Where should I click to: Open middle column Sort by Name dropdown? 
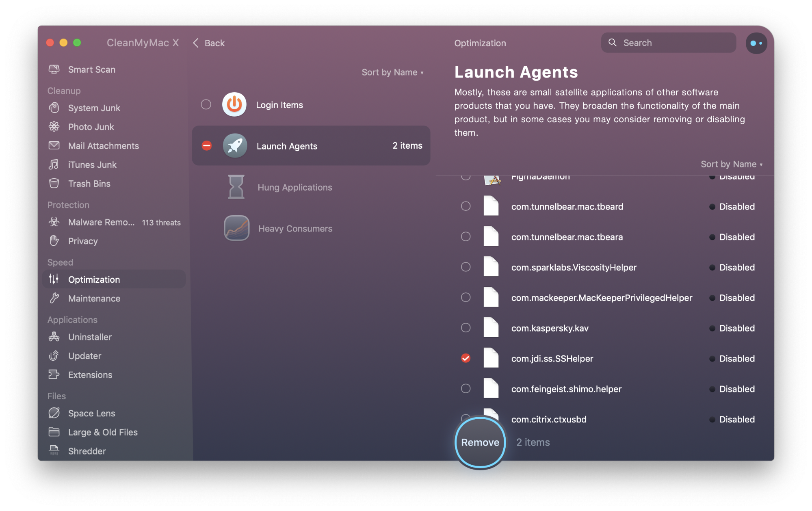coord(392,72)
